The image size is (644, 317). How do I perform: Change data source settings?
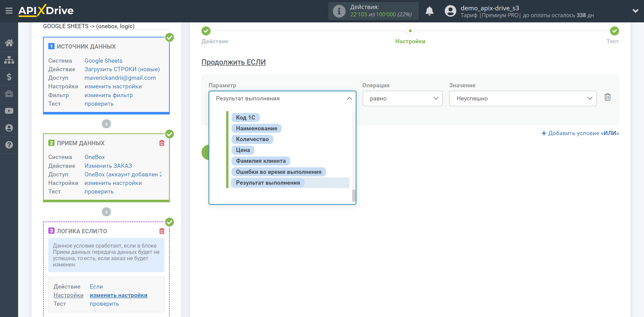click(113, 86)
